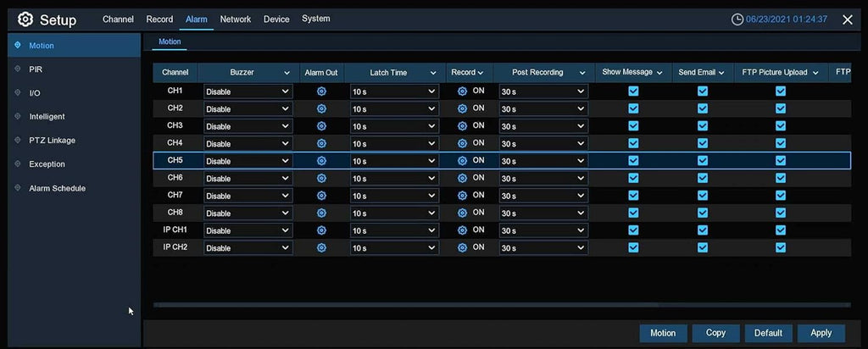868x349 pixels.
Task: Toggle Show Message checkbox for CH4
Action: point(633,143)
